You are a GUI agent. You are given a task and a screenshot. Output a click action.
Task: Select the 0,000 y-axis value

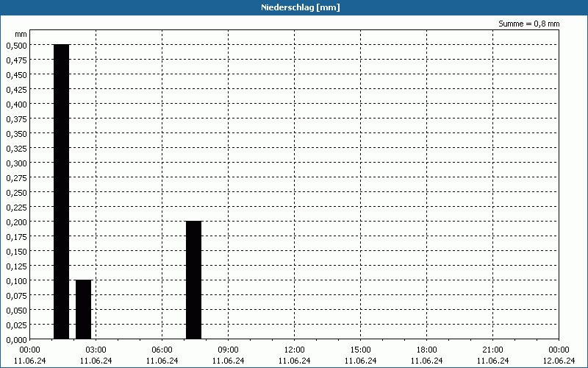point(17,340)
